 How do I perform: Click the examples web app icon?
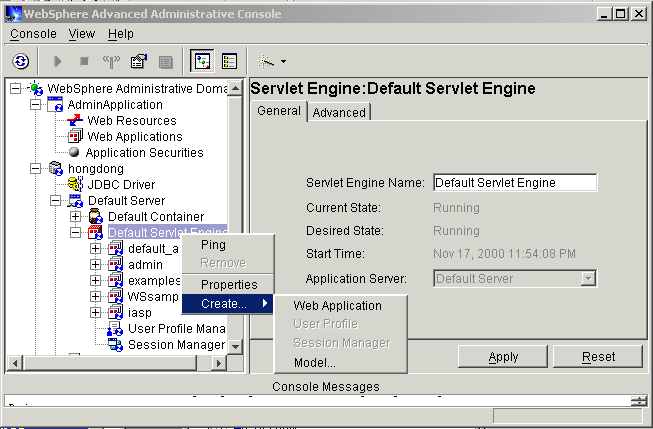point(115,280)
